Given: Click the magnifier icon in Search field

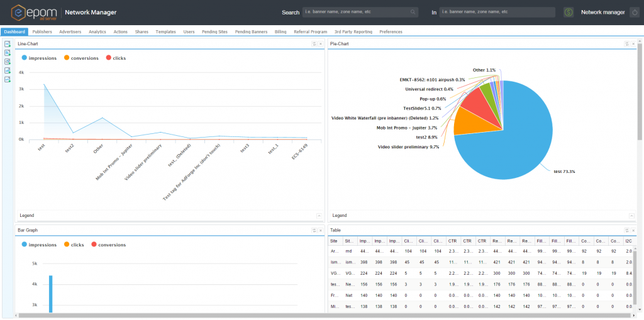Looking at the screenshot, I should (x=413, y=13).
